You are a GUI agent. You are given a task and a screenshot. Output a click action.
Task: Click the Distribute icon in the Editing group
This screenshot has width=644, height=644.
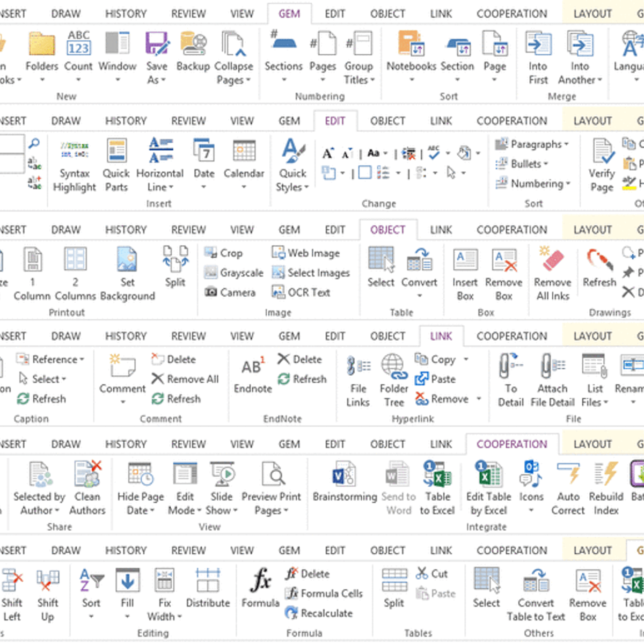(208, 581)
